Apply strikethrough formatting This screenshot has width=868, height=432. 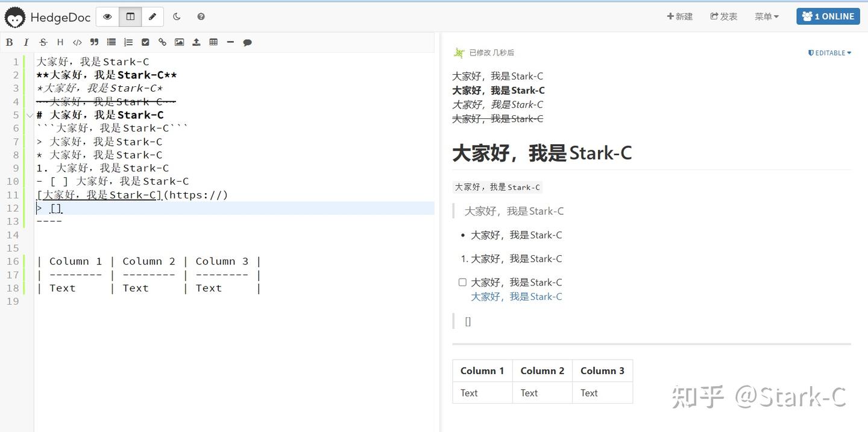(43, 42)
